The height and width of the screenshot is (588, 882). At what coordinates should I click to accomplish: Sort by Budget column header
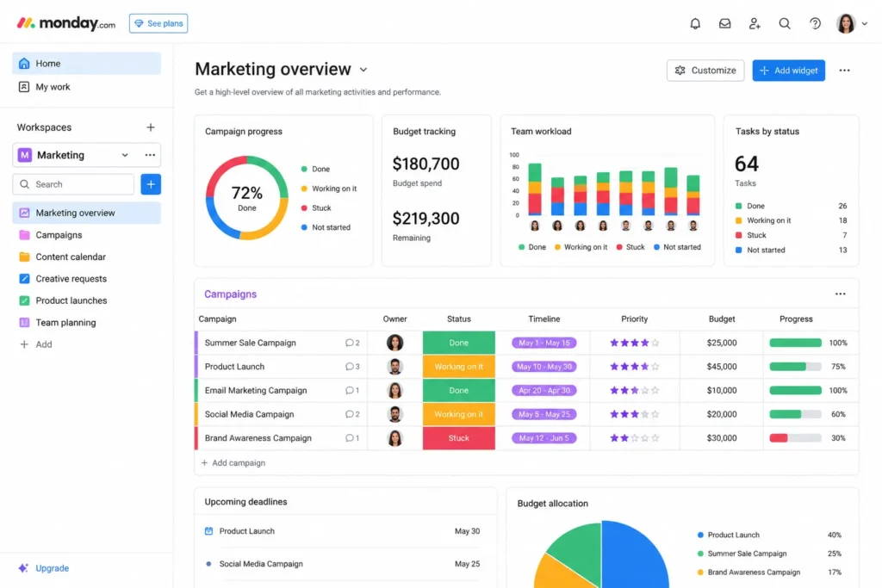722,319
